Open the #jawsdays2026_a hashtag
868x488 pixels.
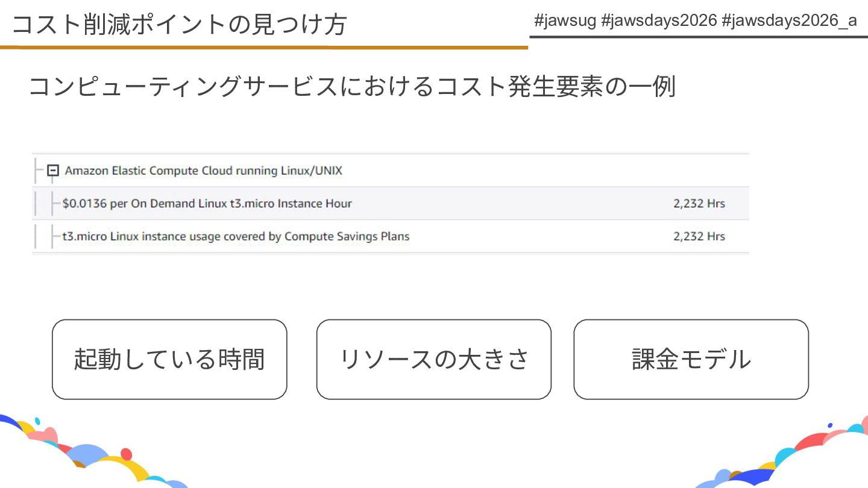[x=788, y=21]
